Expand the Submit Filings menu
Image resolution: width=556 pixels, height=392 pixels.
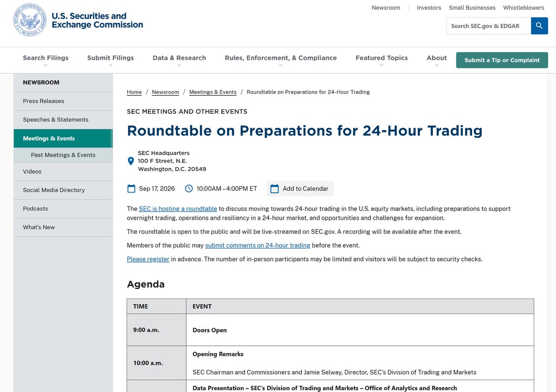tap(110, 60)
